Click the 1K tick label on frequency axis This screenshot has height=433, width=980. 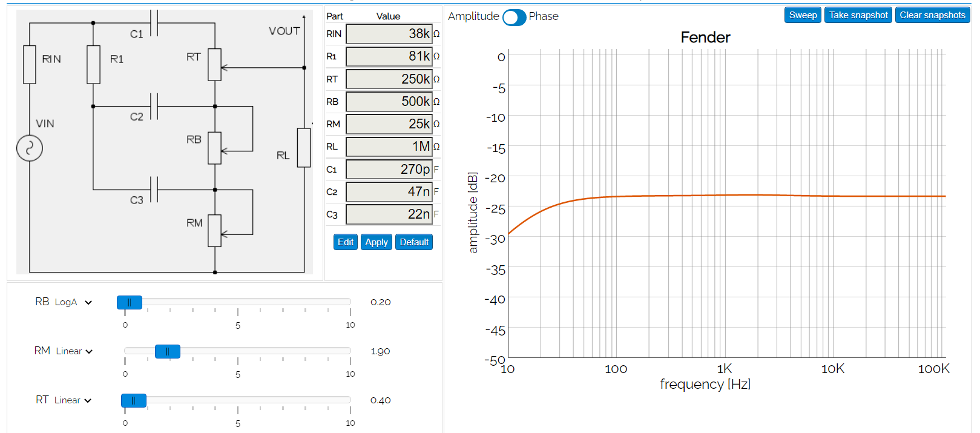click(725, 369)
